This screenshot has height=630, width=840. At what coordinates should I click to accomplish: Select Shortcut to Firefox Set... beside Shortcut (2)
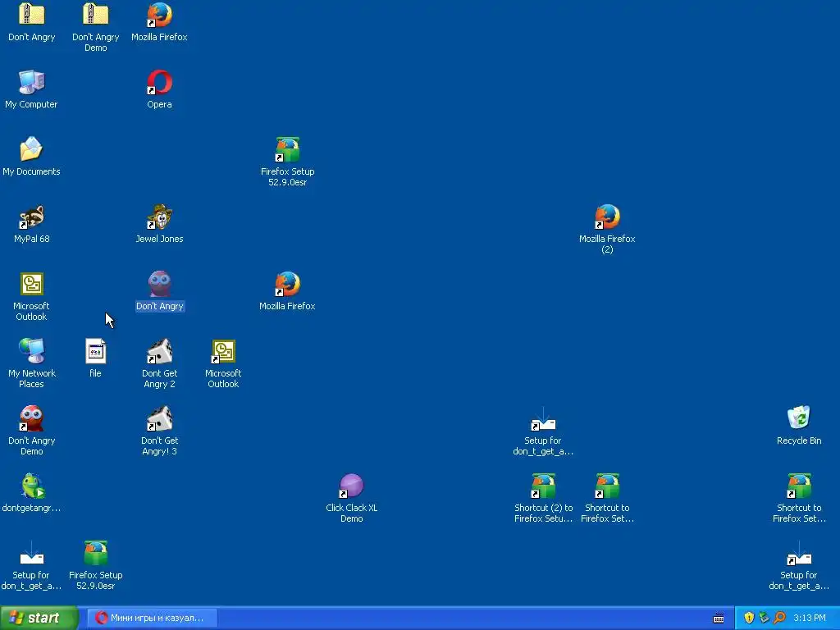click(x=607, y=486)
